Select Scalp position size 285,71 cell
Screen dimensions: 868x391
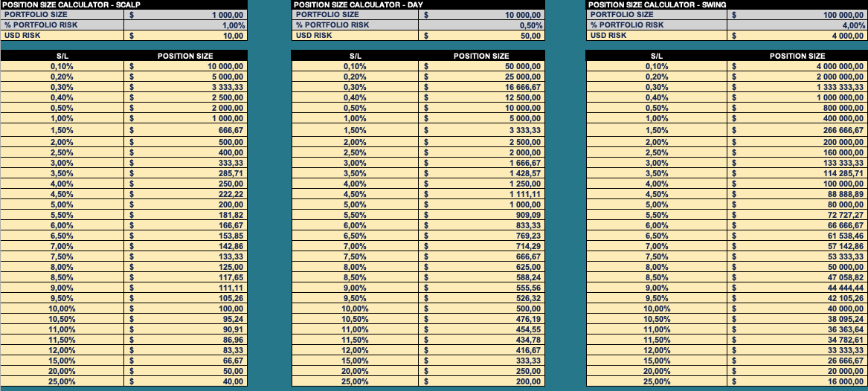coord(185,173)
